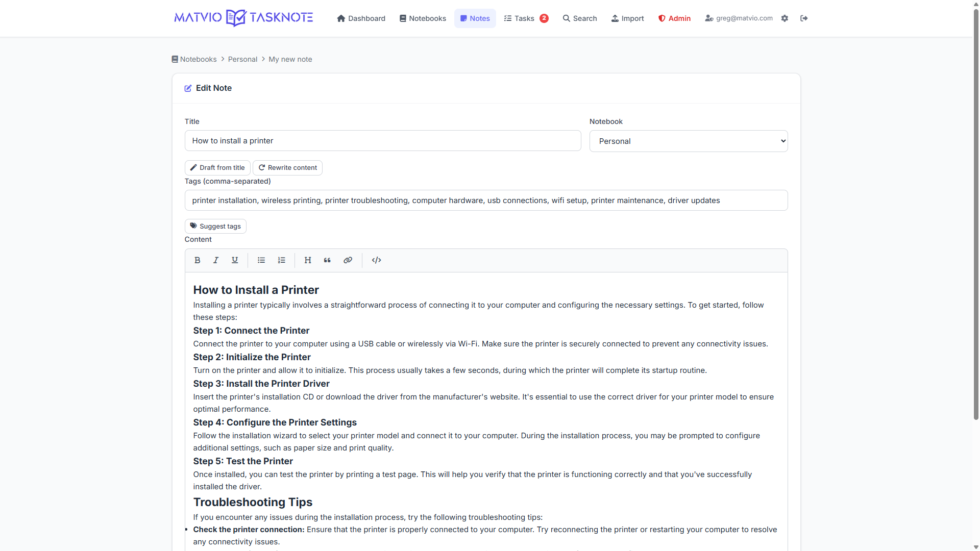Insert a bulleted list
The height and width of the screenshot is (551, 980).
[x=261, y=260]
